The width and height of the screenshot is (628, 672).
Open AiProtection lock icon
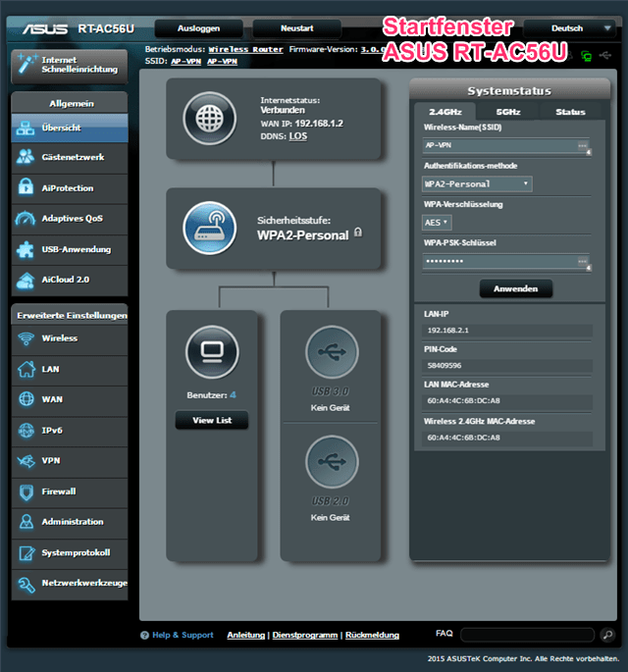pyautogui.click(x=26, y=187)
